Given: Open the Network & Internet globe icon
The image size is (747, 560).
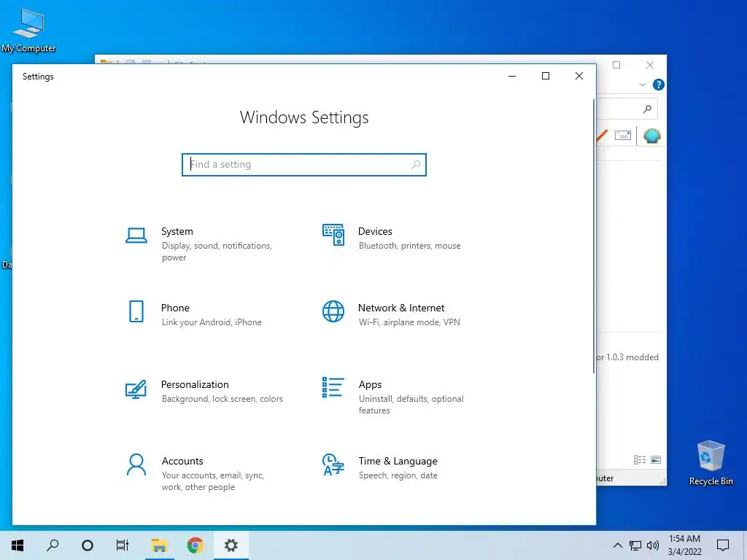Looking at the screenshot, I should (x=333, y=311).
